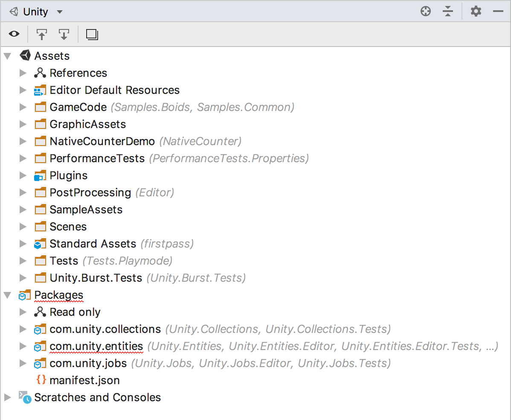Image resolution: width=511 pixels, height=420 pixels.
Task: Locate the current file with crosshair icon
Action: 426,12
